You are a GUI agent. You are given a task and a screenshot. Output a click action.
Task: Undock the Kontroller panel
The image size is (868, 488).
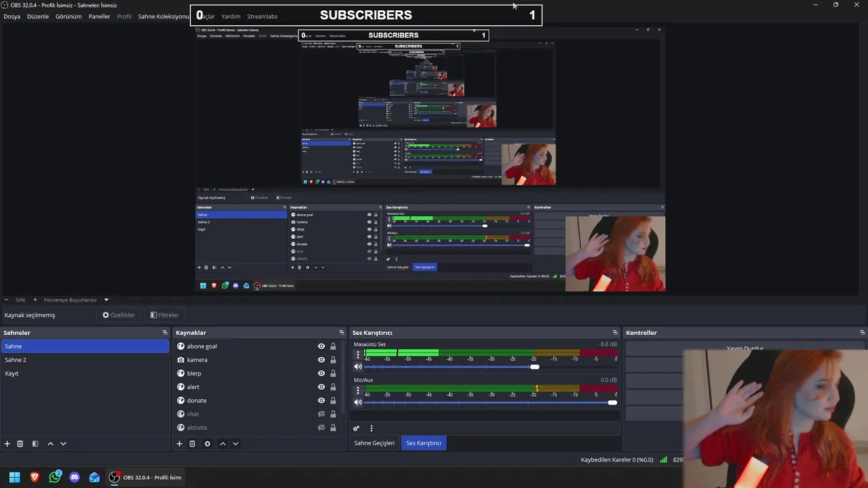click(x=863, y=333)
